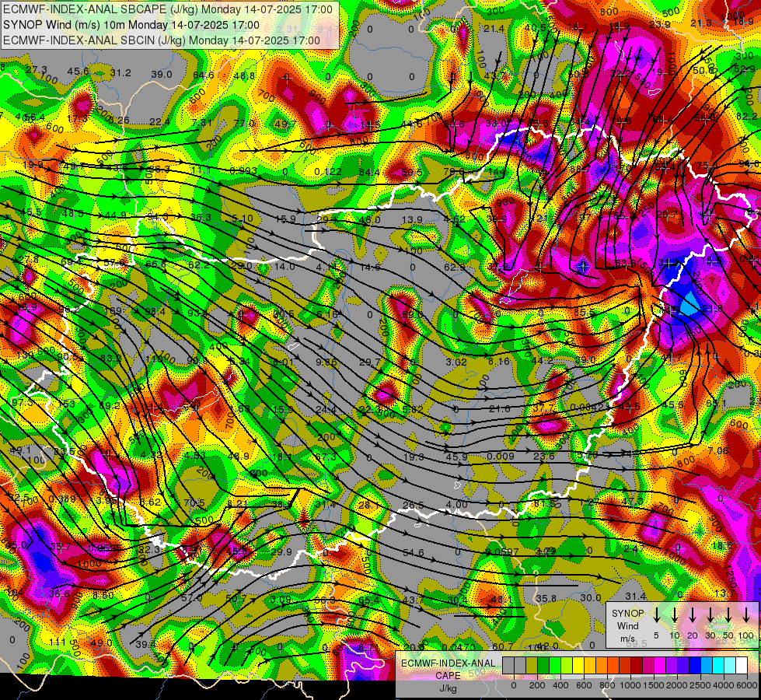Click the map value '84.4'

[369, 171]
